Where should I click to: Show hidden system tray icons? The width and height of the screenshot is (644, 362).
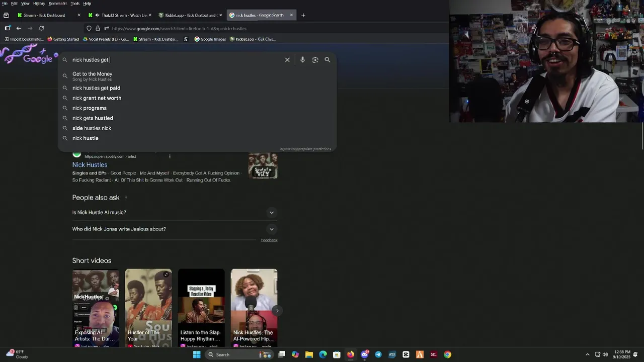pos(587,354)
